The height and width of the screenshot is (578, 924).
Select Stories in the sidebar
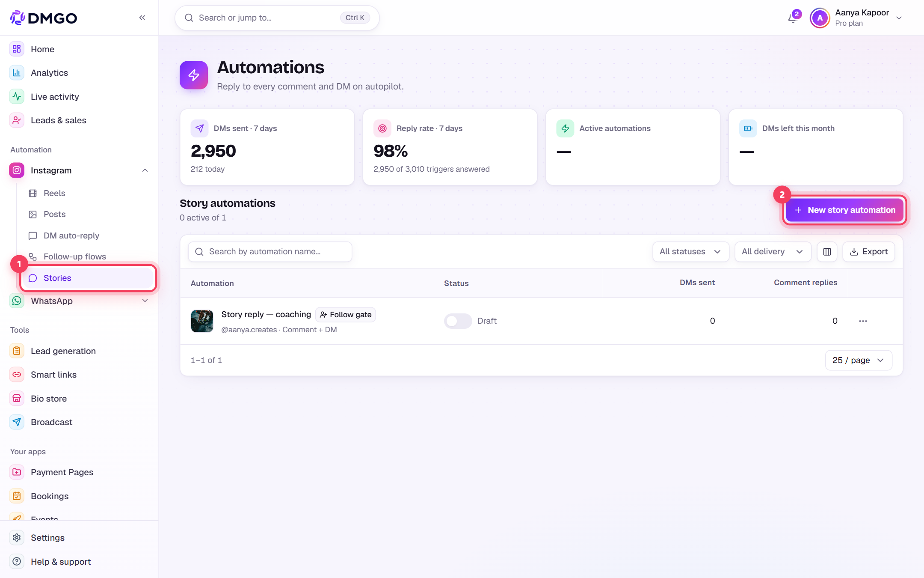tap(88, 278)
